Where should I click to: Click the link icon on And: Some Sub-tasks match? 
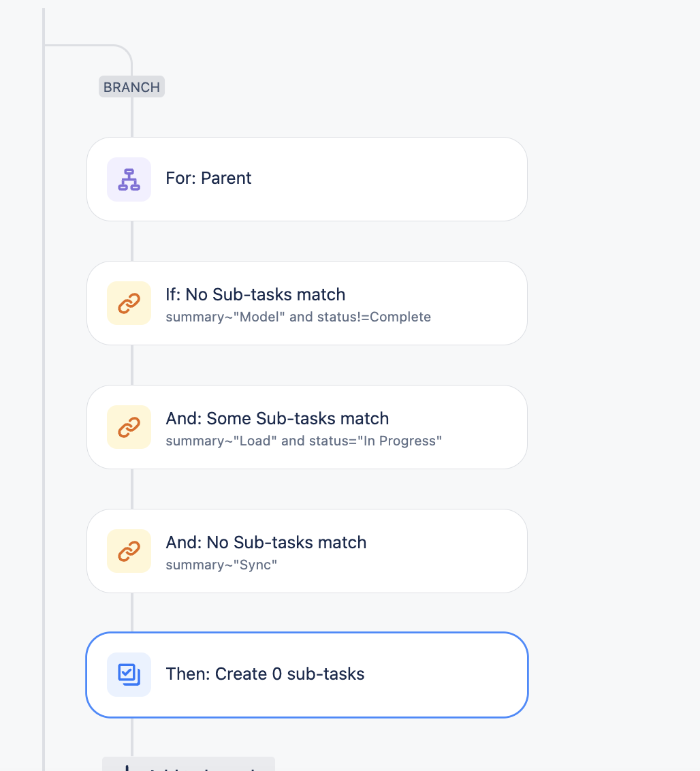pos(129,426)
